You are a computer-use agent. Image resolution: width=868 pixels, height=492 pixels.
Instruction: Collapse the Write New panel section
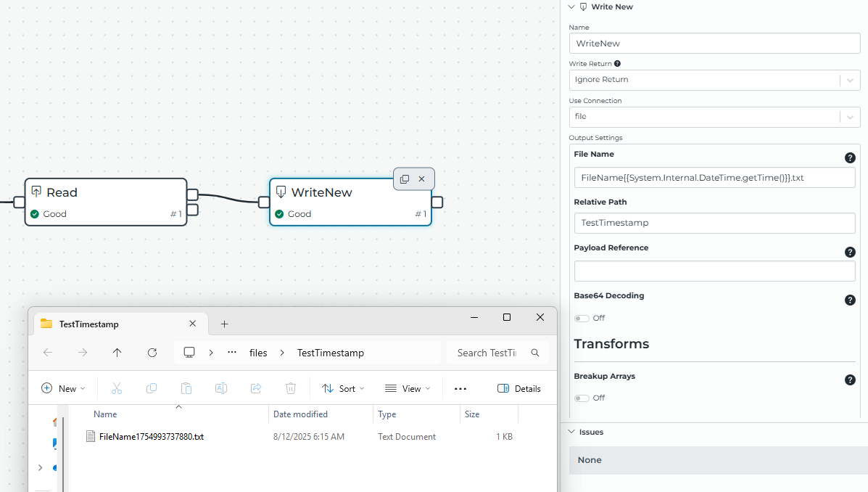[571, 7]
